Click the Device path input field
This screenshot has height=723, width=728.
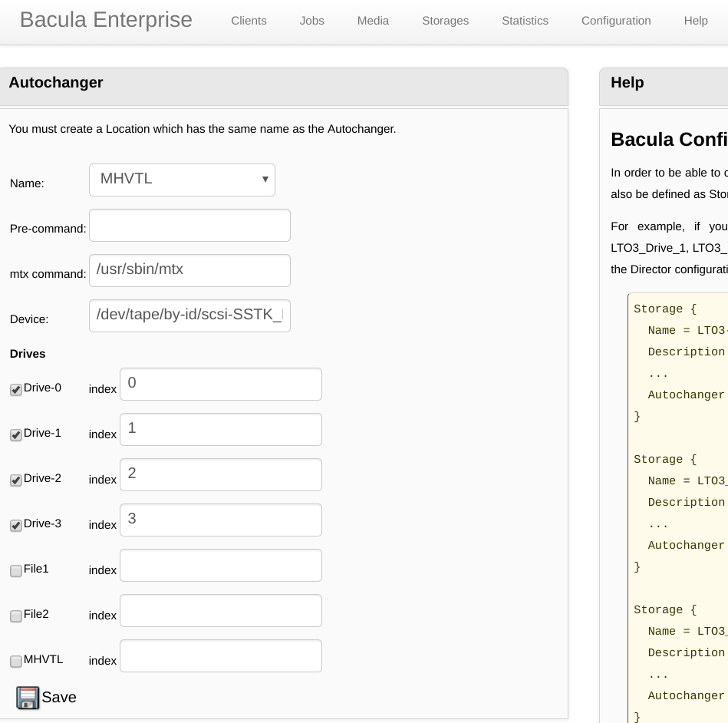190,316
